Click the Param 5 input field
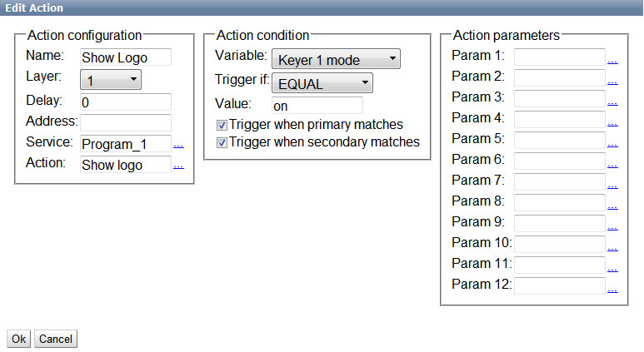644x352 pixels. click(x=560, y=140)
